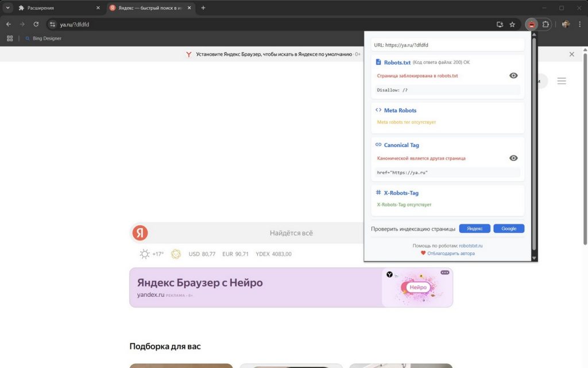Switch to the Расширения tab

coord(60,7)
